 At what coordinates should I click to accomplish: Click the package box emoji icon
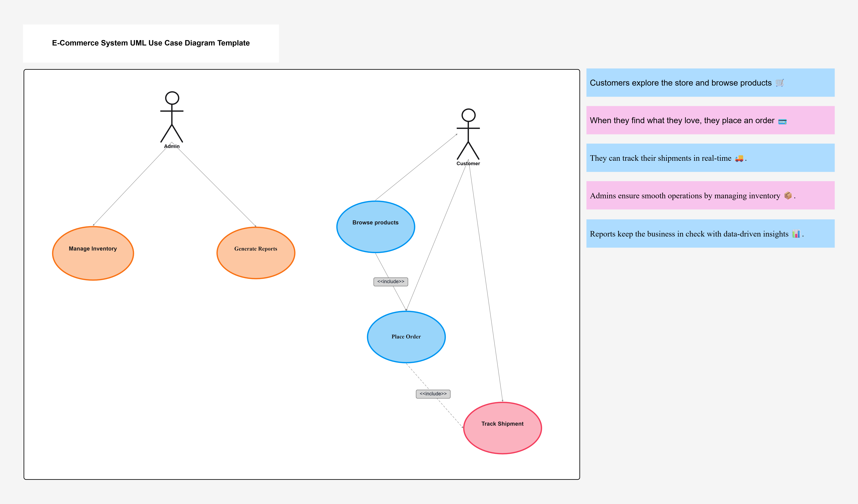[x=788, y=196]
